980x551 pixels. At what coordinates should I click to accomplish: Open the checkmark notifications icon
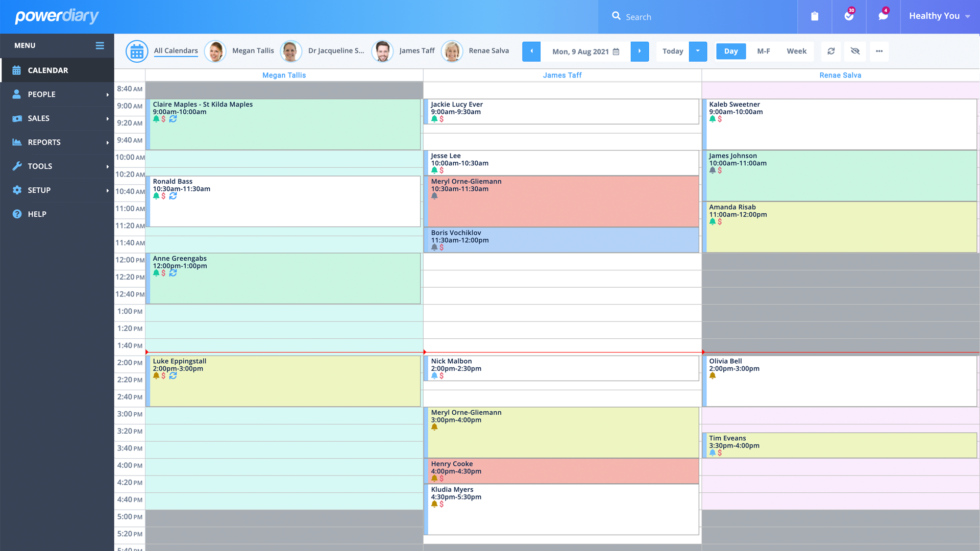(x=849, y=16)
